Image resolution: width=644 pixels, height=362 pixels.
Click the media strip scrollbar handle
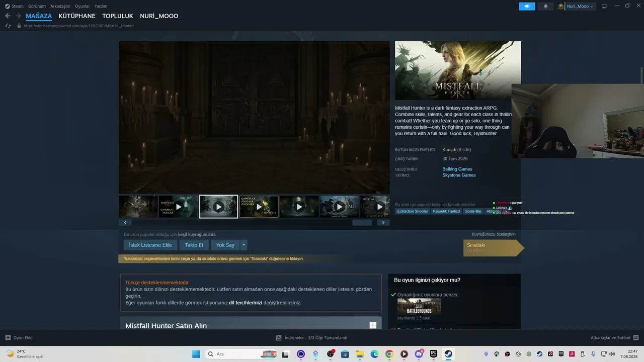tap(362, 222)
